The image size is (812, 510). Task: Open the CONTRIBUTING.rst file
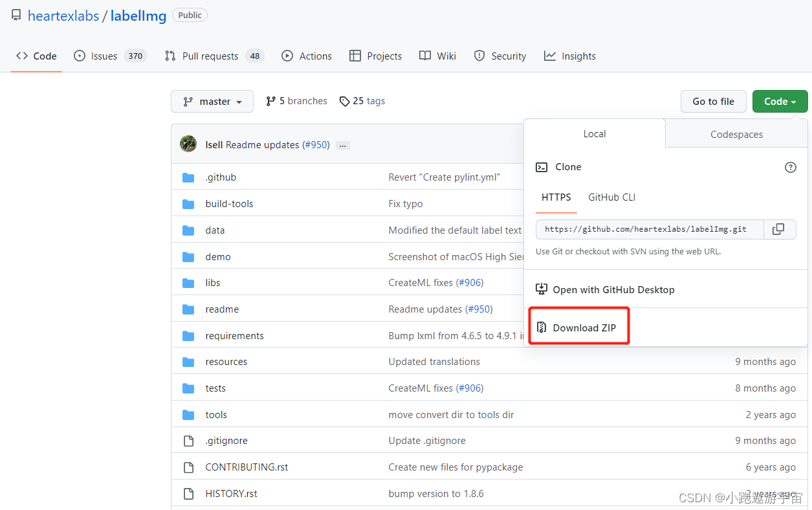[247, 467]
